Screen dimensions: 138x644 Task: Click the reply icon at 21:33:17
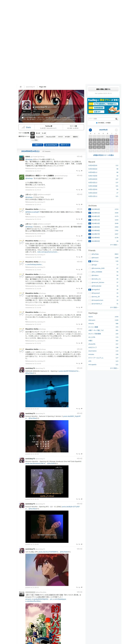pos(77,171)
